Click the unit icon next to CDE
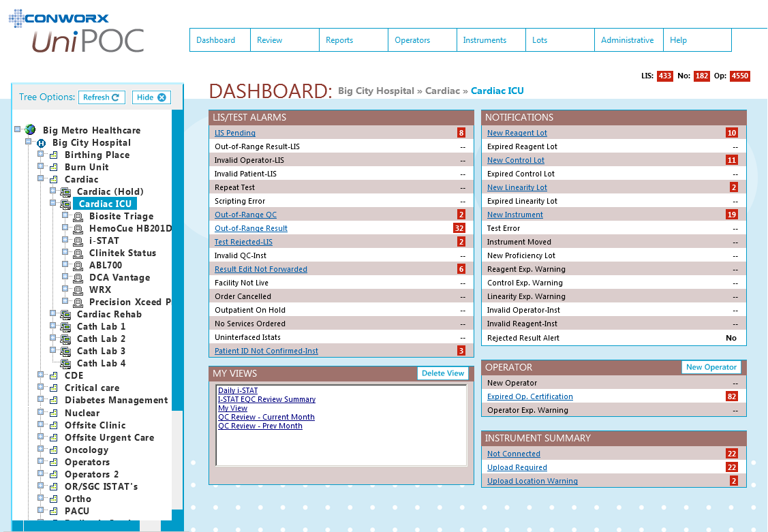This screenshot has height=532, width=768. (53, 375)
